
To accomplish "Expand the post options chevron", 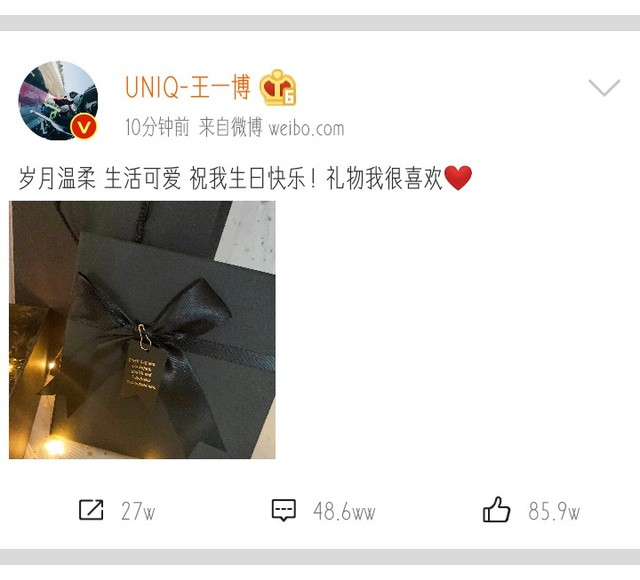I will click(604, 87).
